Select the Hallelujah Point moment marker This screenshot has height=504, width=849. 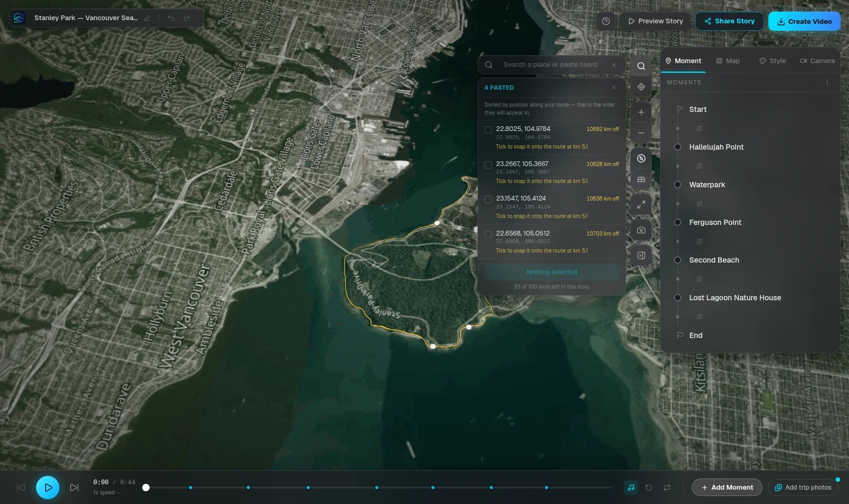tap(678, 147)
